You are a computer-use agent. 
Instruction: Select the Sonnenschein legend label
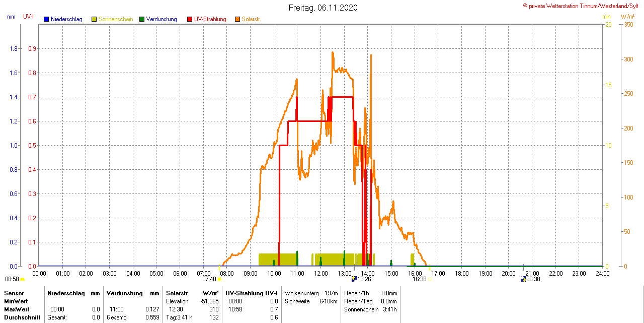click(x=116, y=19)
